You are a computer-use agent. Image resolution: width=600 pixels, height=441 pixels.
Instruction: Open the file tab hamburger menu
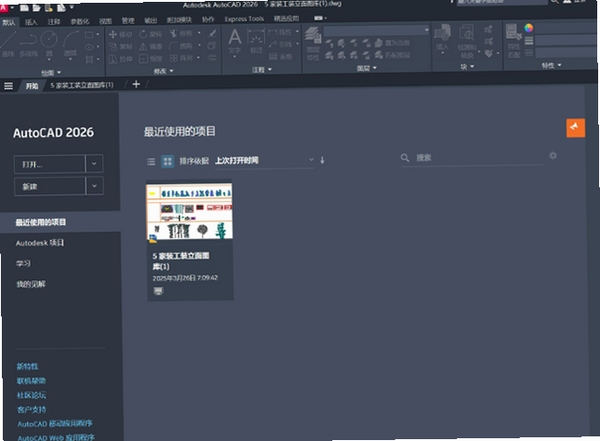click(x=8, y=86)
